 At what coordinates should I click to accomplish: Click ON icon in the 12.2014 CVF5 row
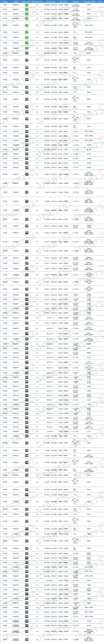(x=27, y=431)
